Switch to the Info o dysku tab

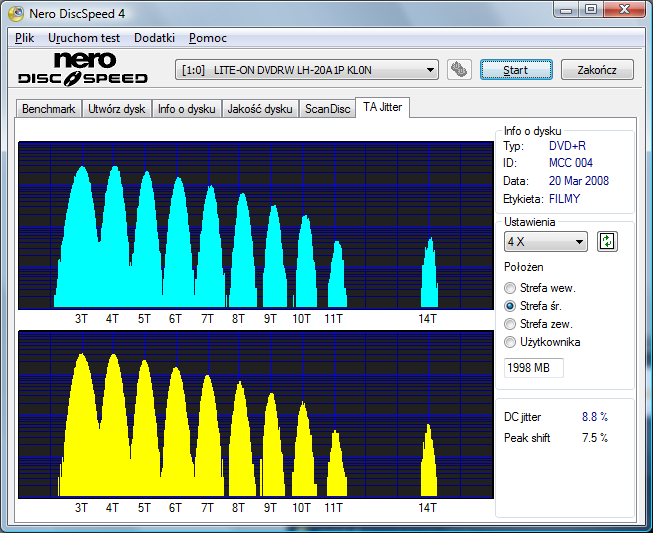pyautogui.click(x=186, y=109)
